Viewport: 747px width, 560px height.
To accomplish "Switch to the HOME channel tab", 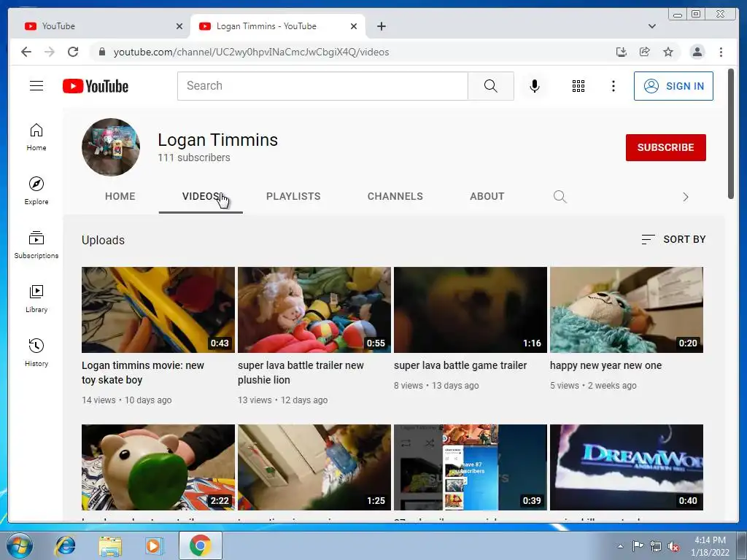I will (x=120, y=196).
